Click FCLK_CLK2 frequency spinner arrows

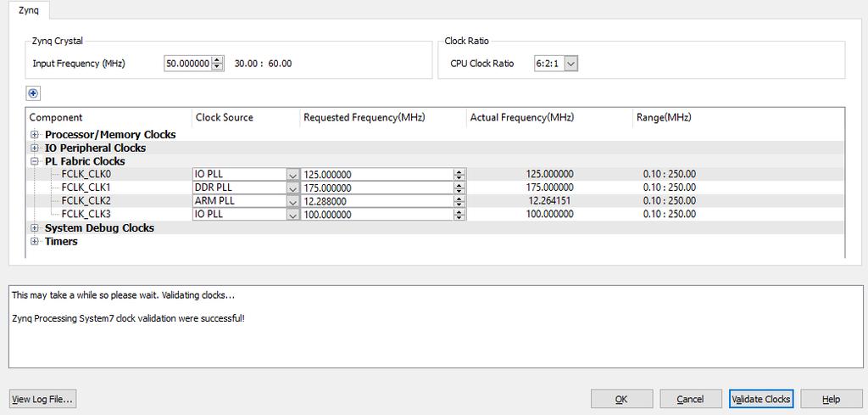click(x=459, y=200)
